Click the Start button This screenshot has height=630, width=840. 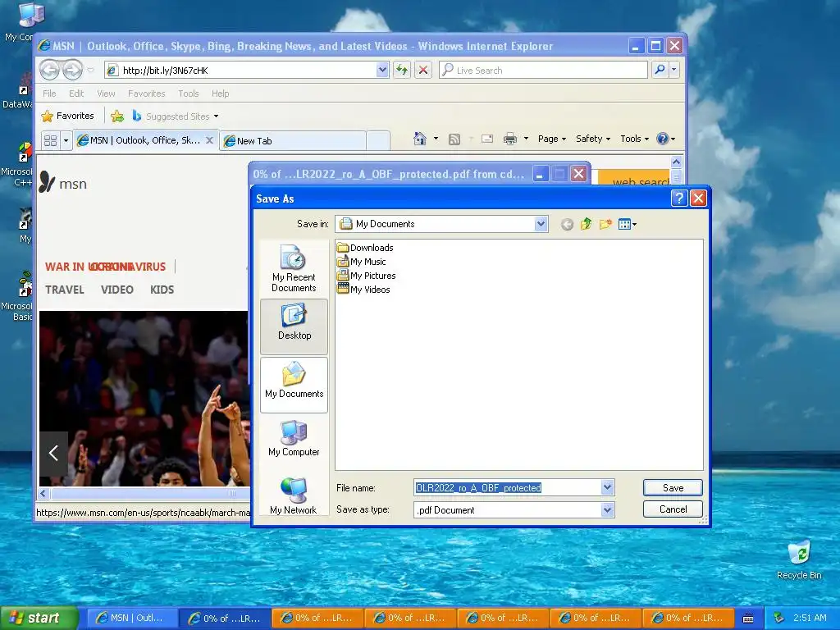(x=39, y=618)
